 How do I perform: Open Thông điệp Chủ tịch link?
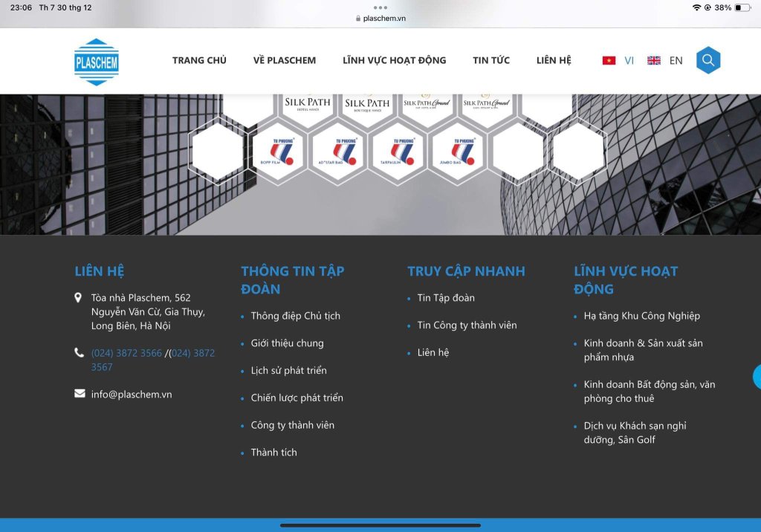pos(296,316)
